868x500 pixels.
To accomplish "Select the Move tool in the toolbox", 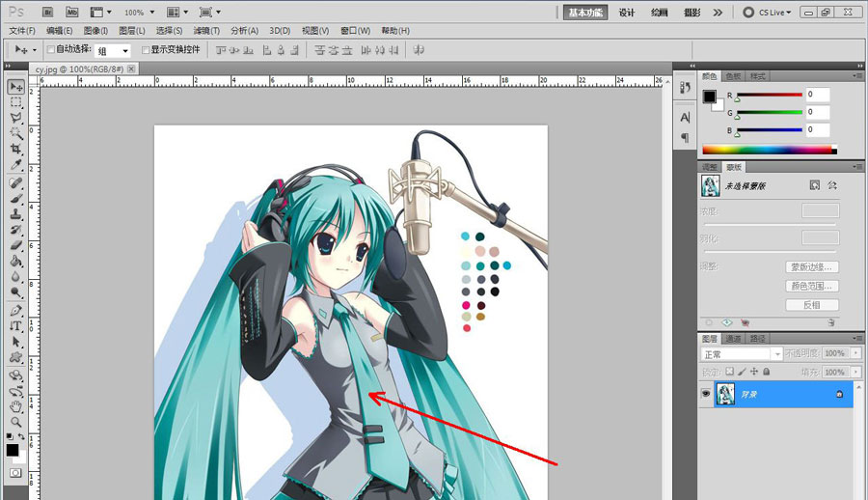I will [16, 87].
